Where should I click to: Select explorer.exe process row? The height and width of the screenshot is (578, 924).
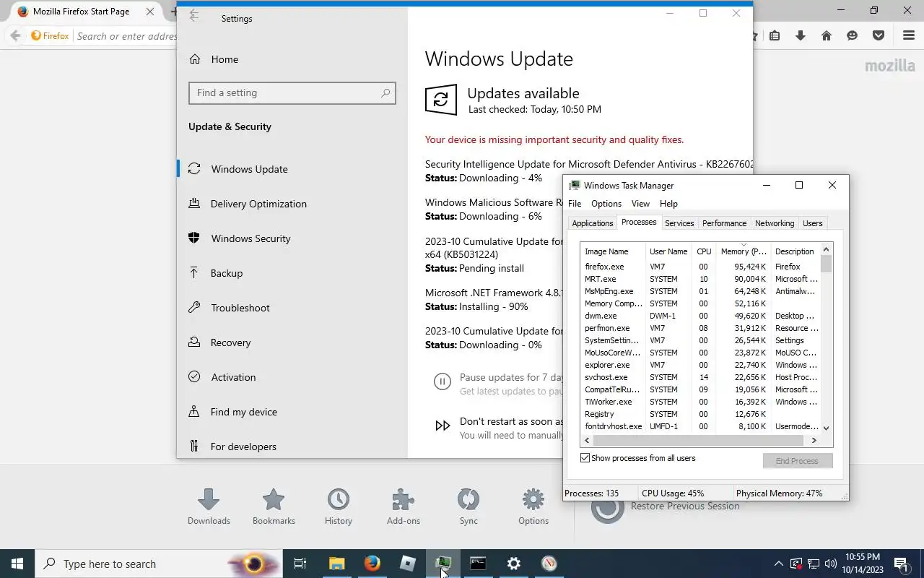pos(700,365)
